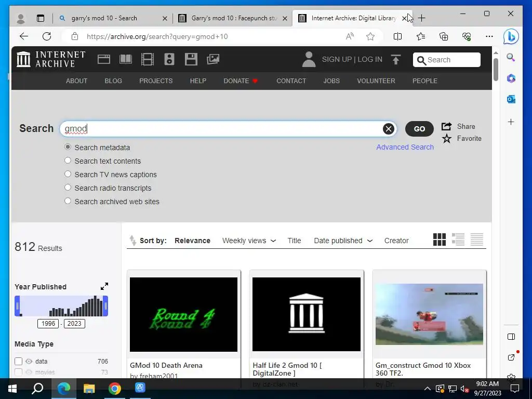The image size is (532, 399).
Task: Click the gmod search input field
Action: [x=222, y=129]
